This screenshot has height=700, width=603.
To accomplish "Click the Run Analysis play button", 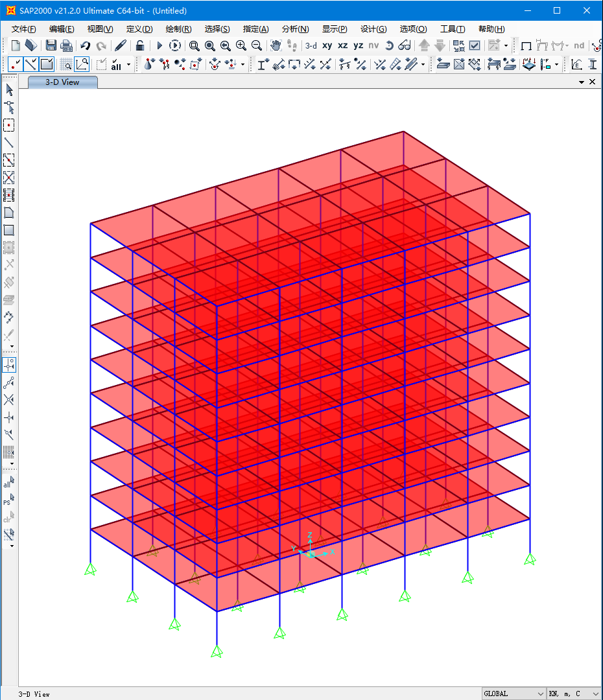I will click(x=160, y=45).
